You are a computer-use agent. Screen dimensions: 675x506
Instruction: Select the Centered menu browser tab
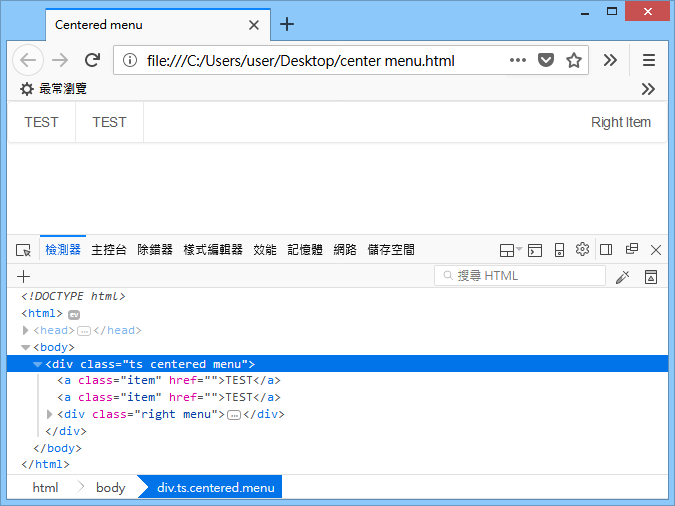pos(158,25)
